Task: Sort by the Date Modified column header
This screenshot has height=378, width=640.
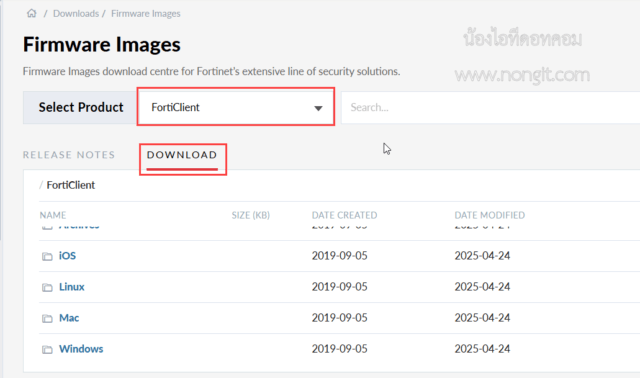Action: pyautogui.click(x=490, y=215)
